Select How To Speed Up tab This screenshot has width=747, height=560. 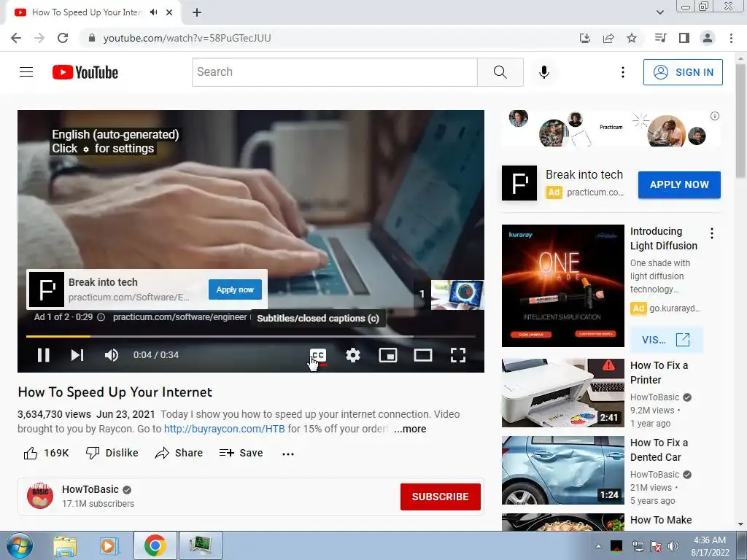93,12
